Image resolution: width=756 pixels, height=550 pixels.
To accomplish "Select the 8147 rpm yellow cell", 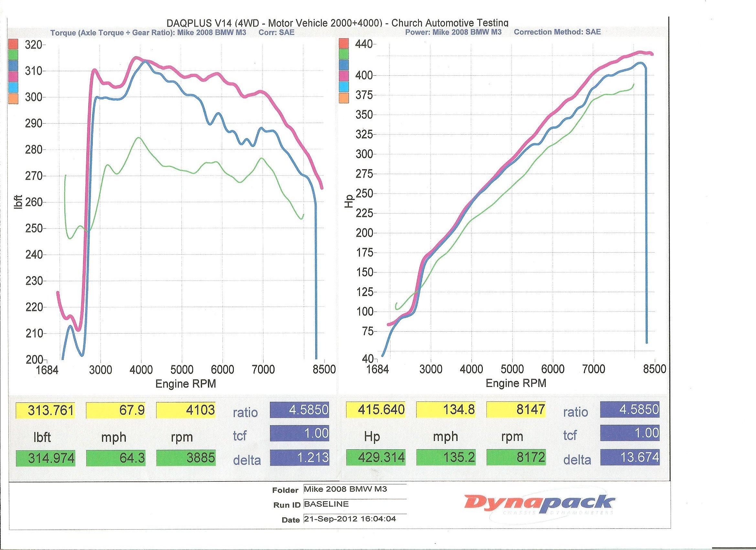I will coord(516,410).
